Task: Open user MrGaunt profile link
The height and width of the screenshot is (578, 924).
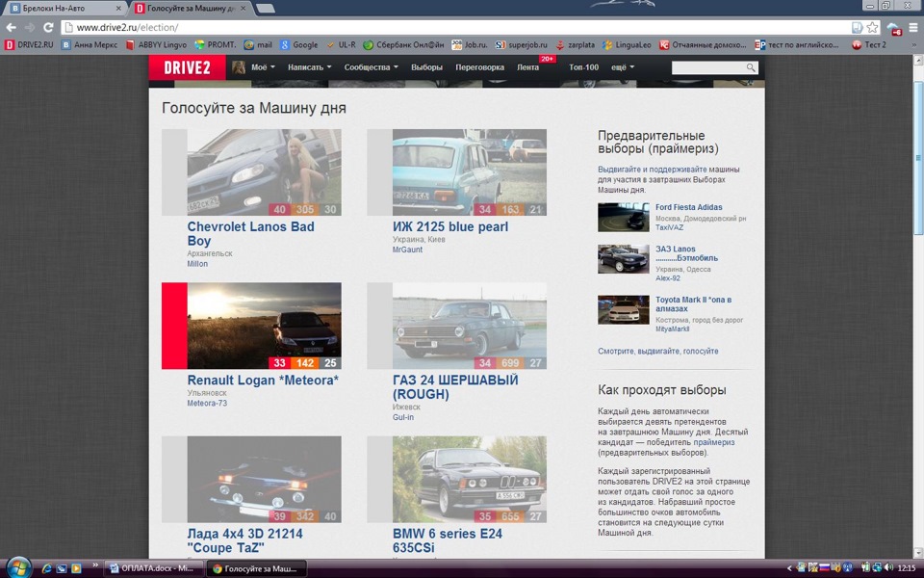Action: 407,250
